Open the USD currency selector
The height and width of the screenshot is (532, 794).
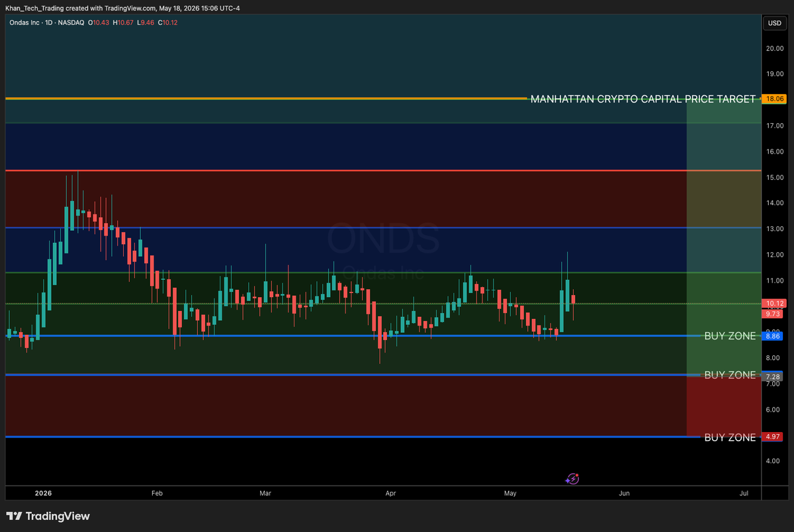(x=774, y=23)
